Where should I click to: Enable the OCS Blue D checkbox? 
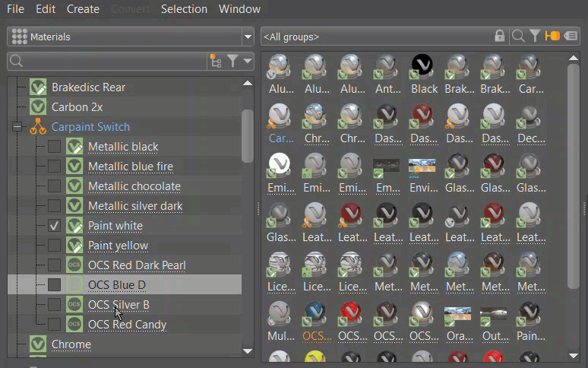pyautogui.click(x=54, y=284)
